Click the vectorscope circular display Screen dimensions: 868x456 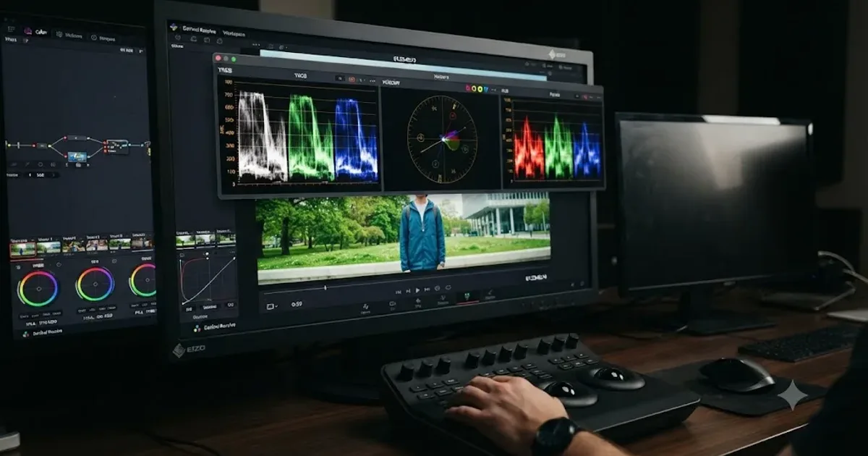pos(442,139)
